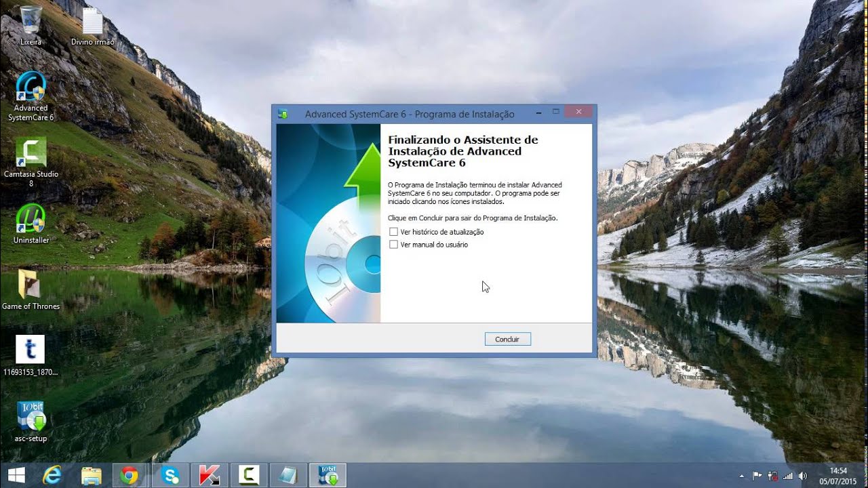Open Kaspersky from taskbar
Image resolution: width=868 pixels, height=488 pixels.
[208, 475]
